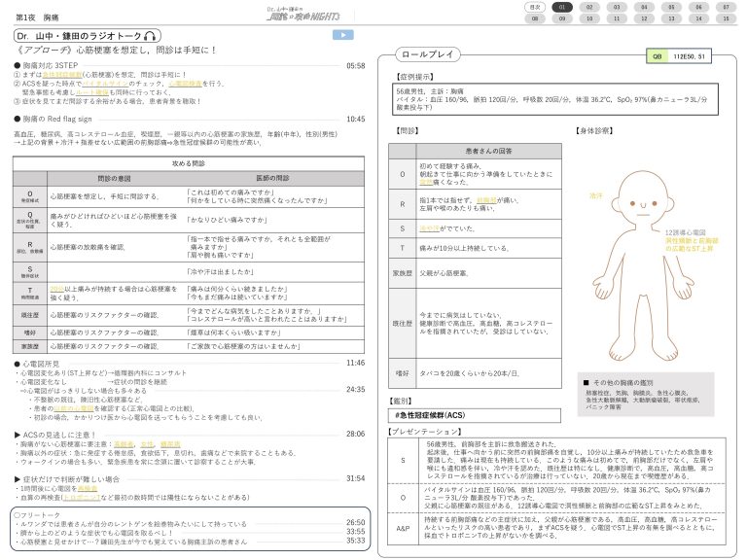The width and height of the screenshot is (747, 560).
Task: Jump to timestamp 05:58
Action: point(355,66)
